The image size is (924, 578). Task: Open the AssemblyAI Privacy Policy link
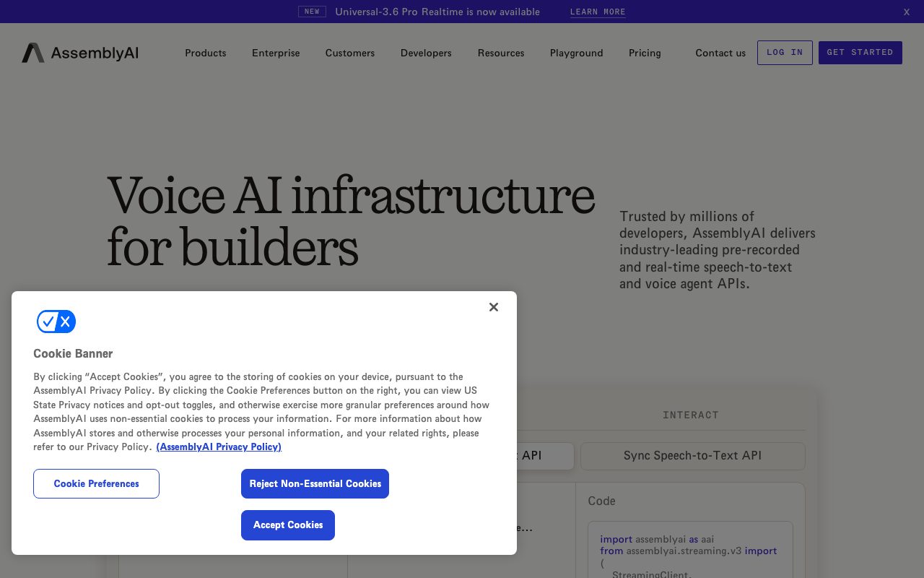click(x=219, y=447)
